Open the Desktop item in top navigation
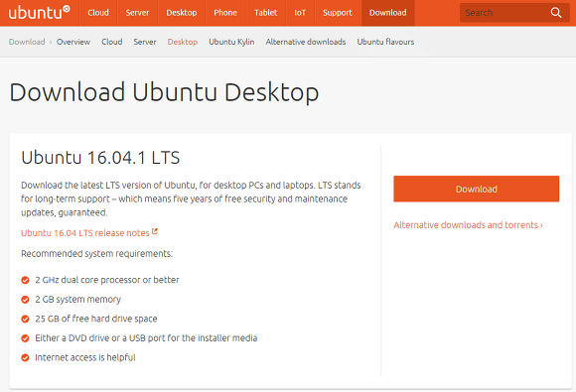The height and width of the screenshot is (392, 576). tap(182, 13)
